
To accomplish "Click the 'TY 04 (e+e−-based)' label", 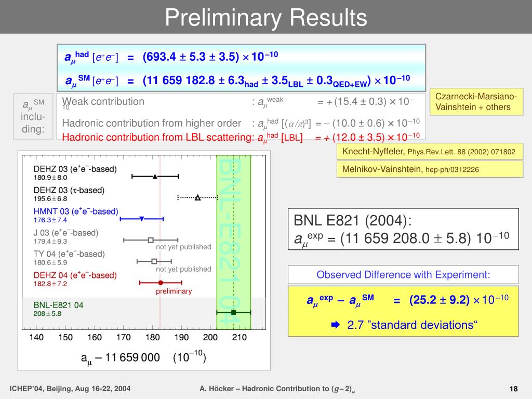I will point(69,254).
